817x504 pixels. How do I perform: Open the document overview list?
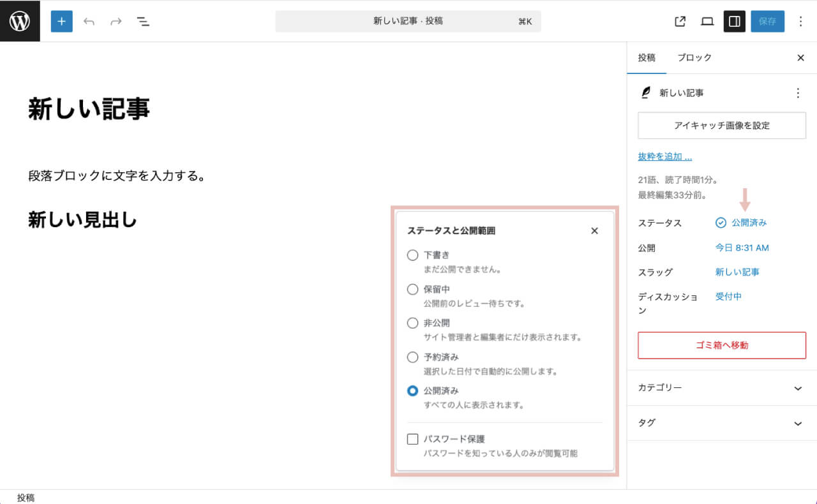coord(143,21)
